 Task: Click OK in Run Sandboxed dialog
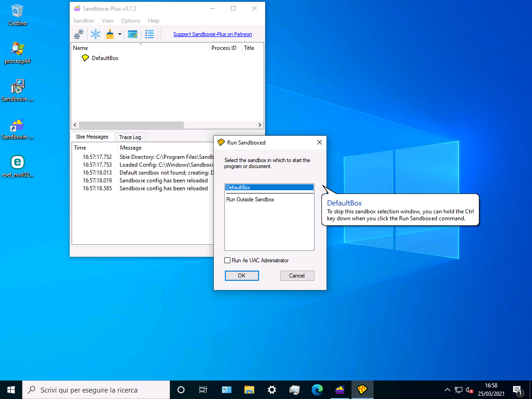pyautogui.click(x=242, y=276)
